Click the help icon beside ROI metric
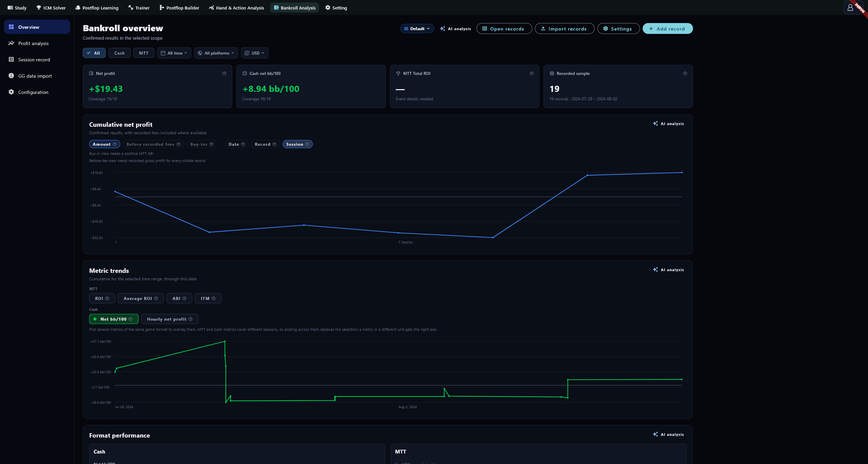 107,299
